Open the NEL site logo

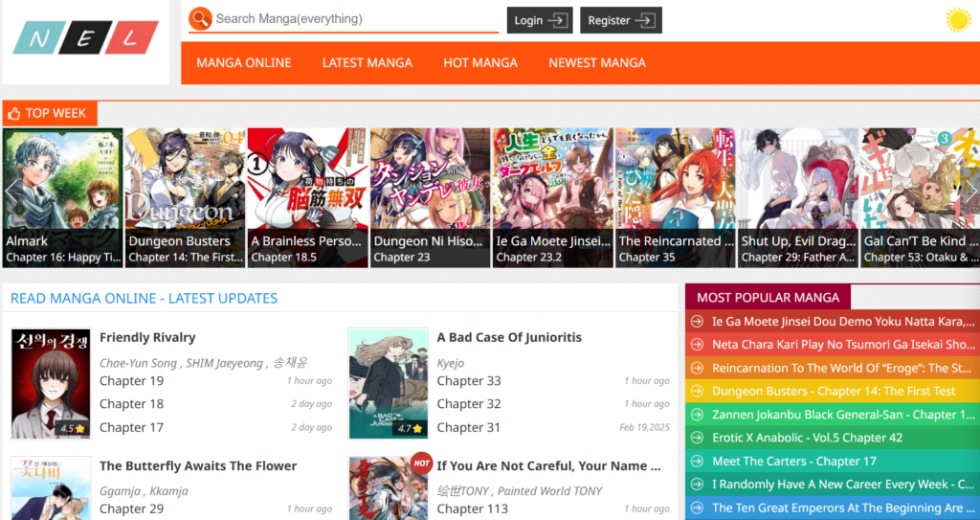click(x=85, y=37)
